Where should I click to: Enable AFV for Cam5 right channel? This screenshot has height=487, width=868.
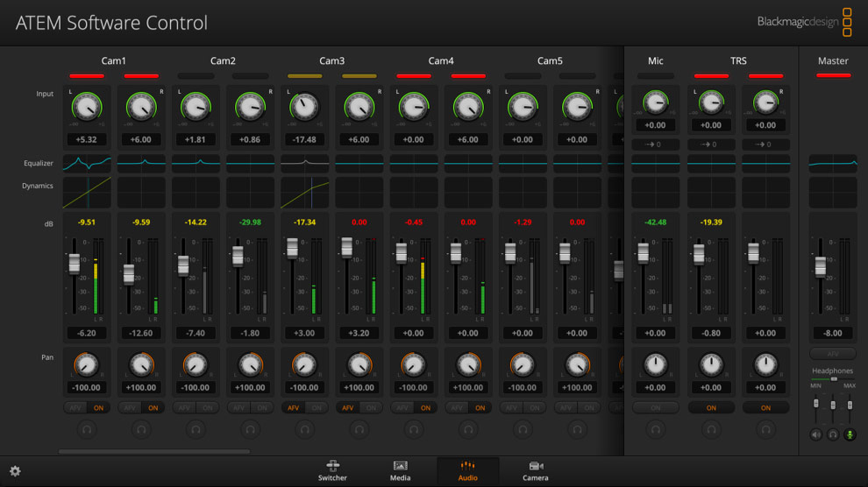566,408
